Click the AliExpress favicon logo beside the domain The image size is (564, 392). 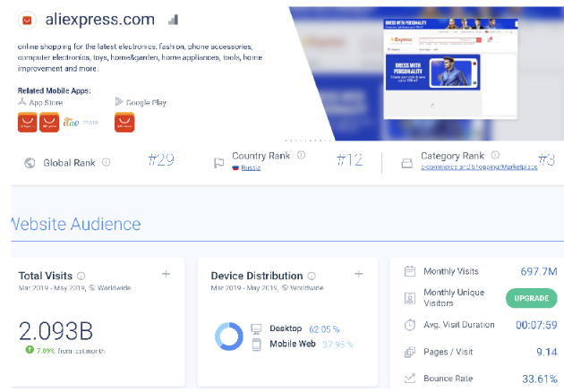pos(27,21)
